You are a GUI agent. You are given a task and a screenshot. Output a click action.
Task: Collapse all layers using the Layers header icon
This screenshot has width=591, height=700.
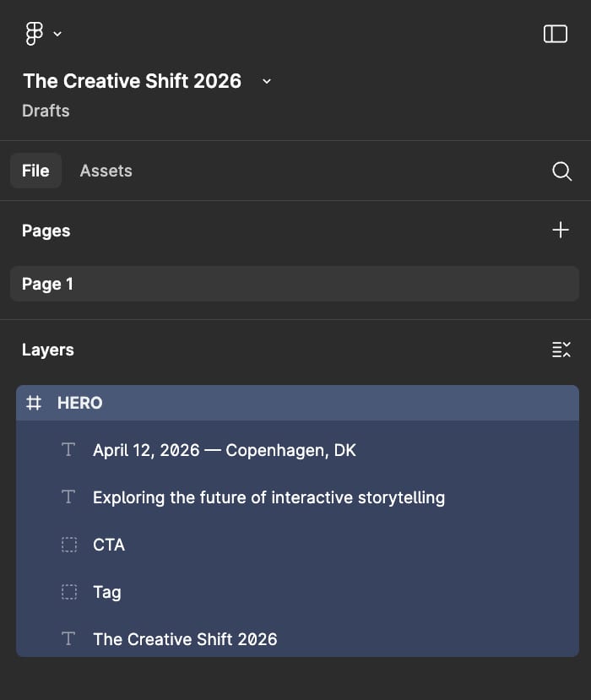[561, 350]
